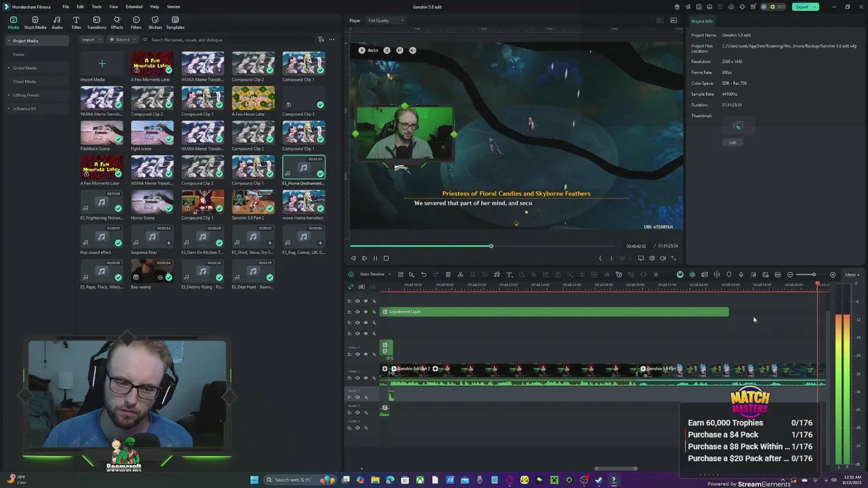Image resolution: width=868 pixels, height=488 pixels.
Task: Open the Main Timeline dropdown
Action: 374,274
